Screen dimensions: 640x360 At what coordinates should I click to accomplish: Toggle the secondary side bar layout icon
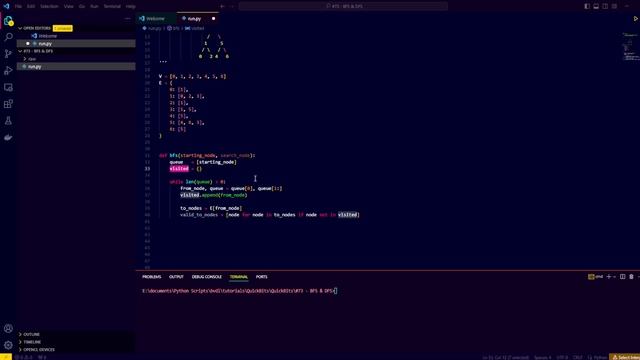[605, 6]
